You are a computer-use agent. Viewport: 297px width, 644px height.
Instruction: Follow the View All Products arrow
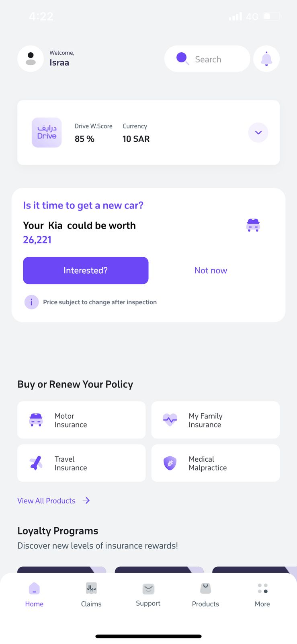86,500
